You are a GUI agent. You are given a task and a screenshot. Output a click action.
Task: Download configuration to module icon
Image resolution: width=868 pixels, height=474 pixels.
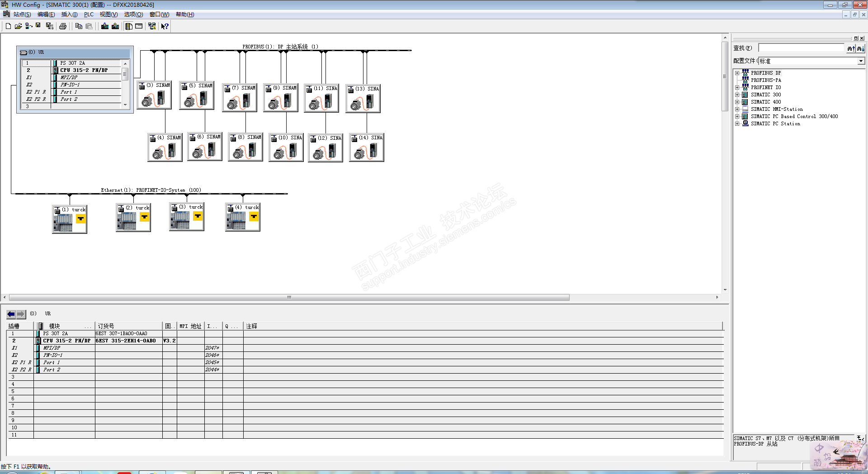(x=105, y=26)
